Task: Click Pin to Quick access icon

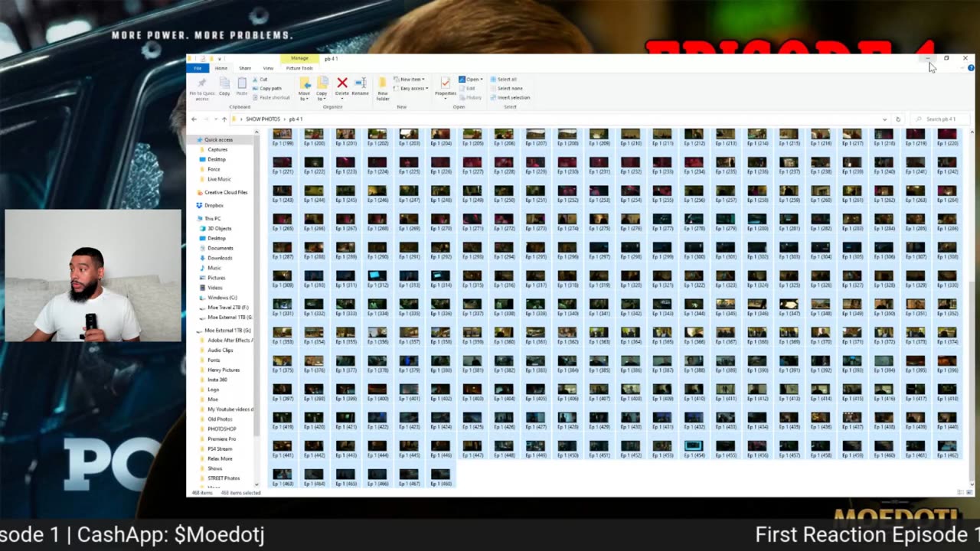Action: (202, 83)
